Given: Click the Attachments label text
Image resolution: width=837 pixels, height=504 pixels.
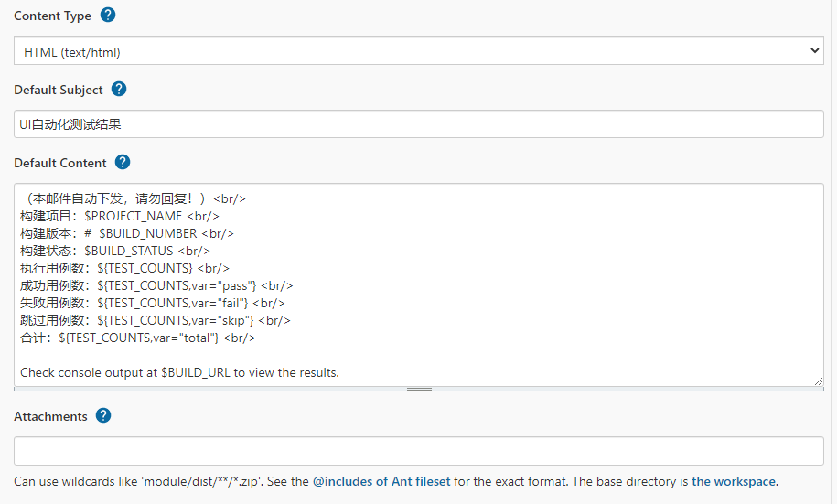Looking at the screenshot, I should click(50, 416).
